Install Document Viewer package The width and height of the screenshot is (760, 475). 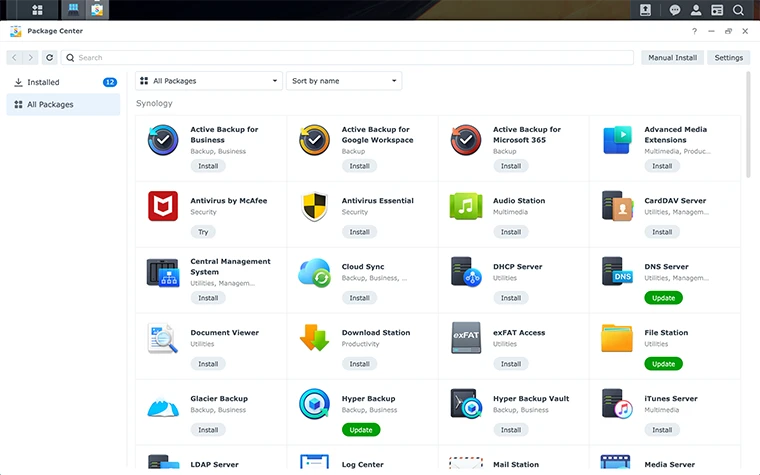(208, 364)
